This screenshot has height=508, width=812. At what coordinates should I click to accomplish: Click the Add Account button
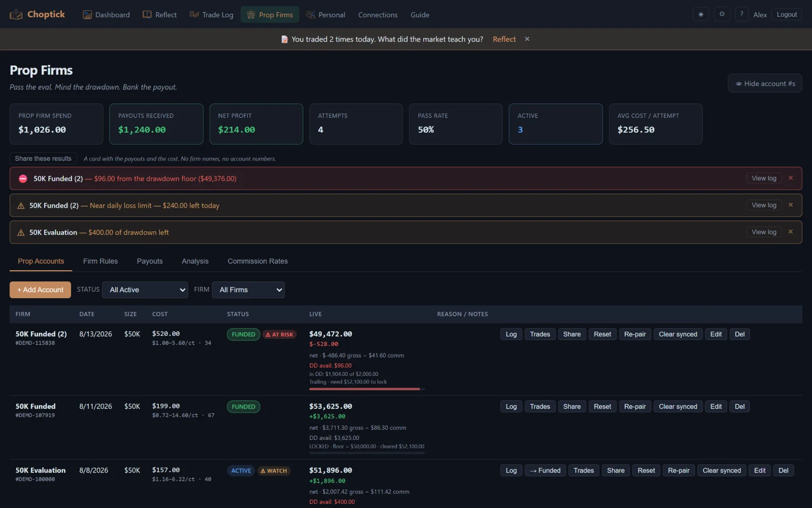click(x=40, y=290)
